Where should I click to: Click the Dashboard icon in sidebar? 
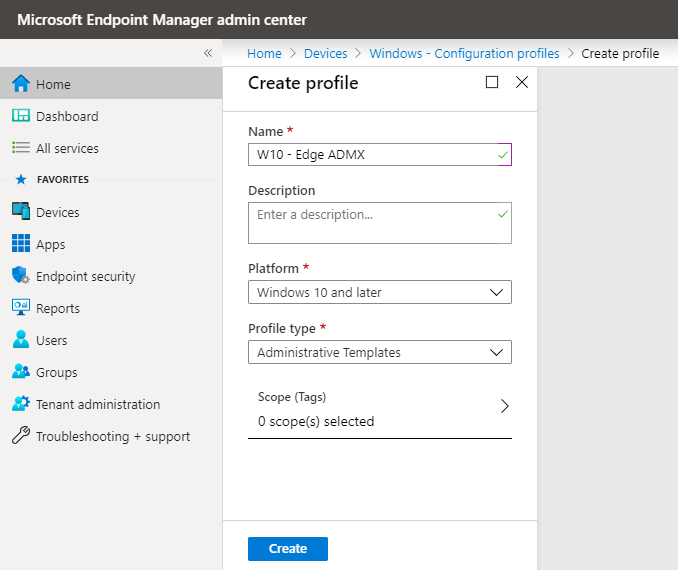point(21,116)
